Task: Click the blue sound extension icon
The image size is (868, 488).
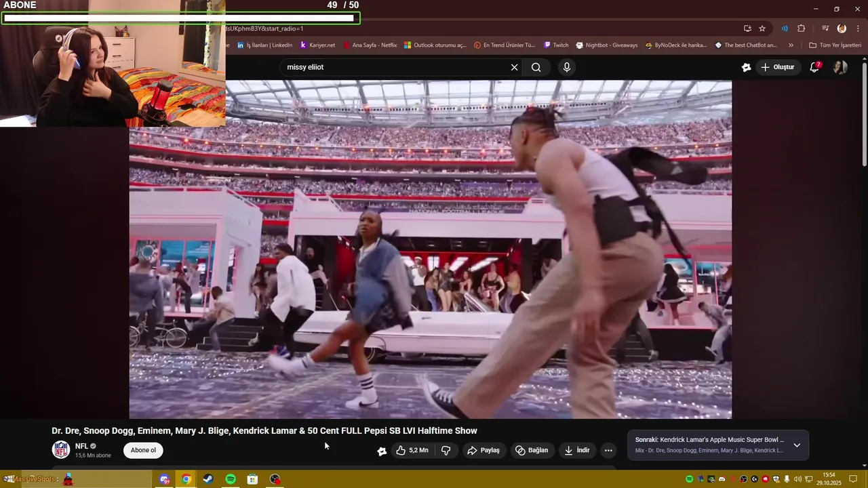Action: [x=785, y=28]
